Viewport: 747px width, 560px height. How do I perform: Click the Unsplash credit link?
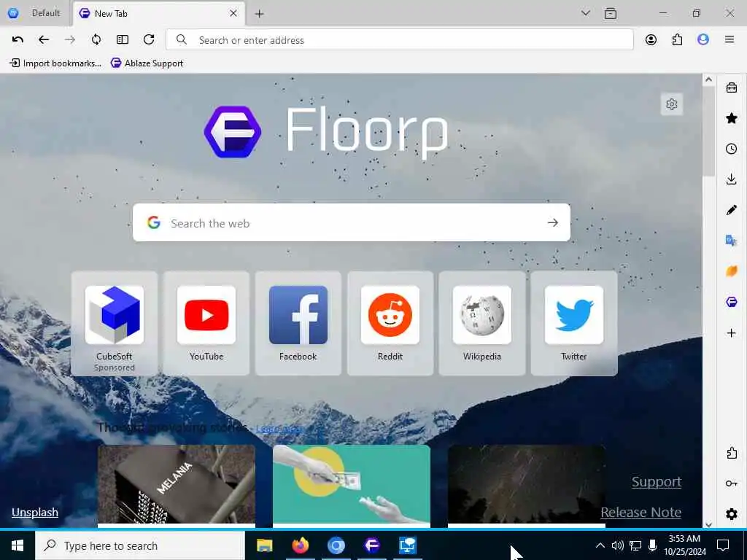35,513
